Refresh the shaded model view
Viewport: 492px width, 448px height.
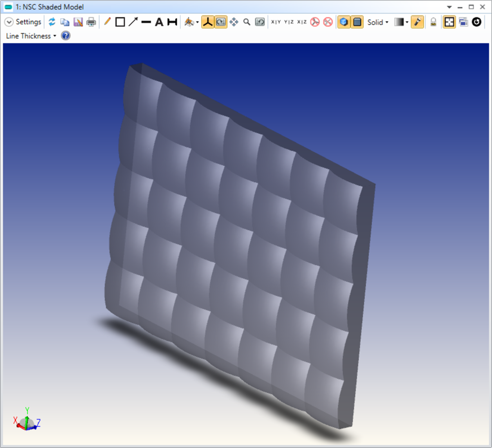[52, 22]
